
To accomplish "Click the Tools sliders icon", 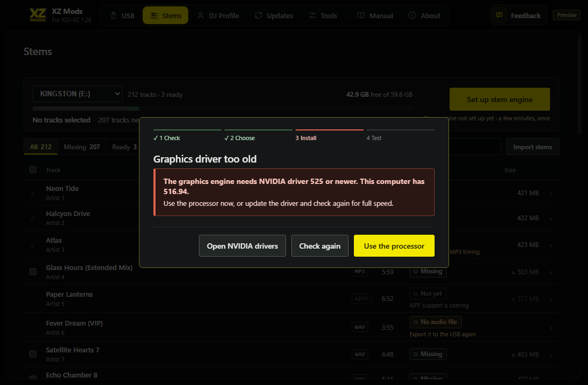I will pyautogui.click(x=312, y=16).
